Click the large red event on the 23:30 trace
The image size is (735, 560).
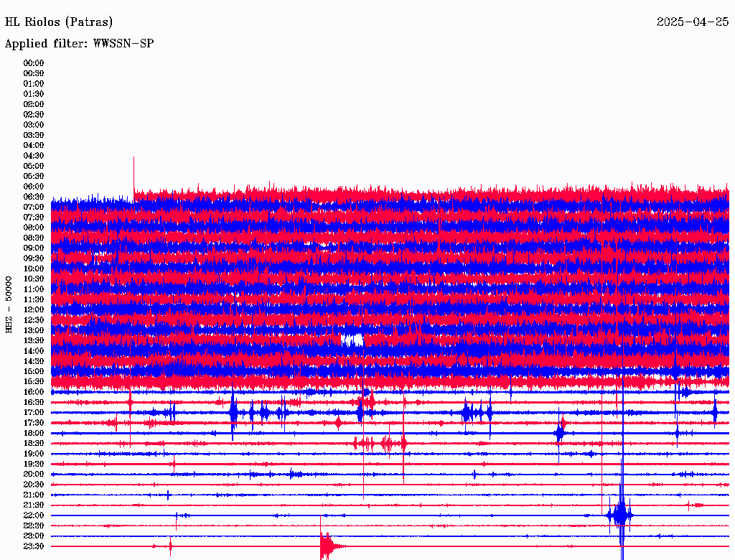[329, 545]
